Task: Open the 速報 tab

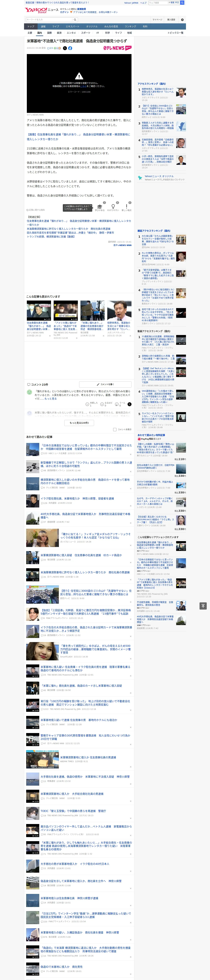Action: pos(43,27)
